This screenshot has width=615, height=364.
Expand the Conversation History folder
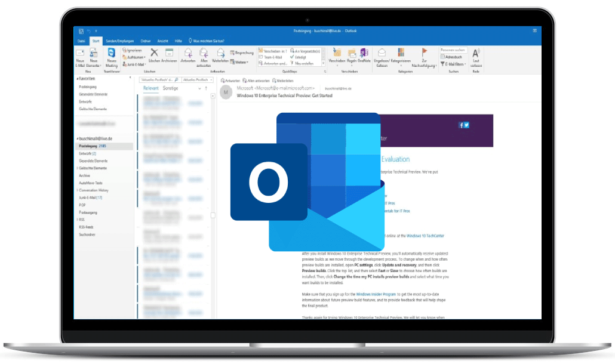pyautogui.click(x=77, y=190)
